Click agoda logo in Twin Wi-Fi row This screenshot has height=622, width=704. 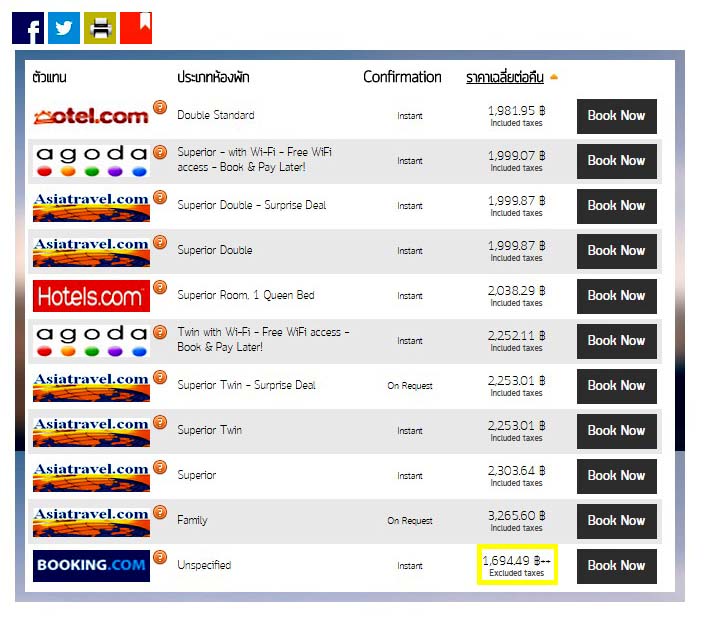91,341
